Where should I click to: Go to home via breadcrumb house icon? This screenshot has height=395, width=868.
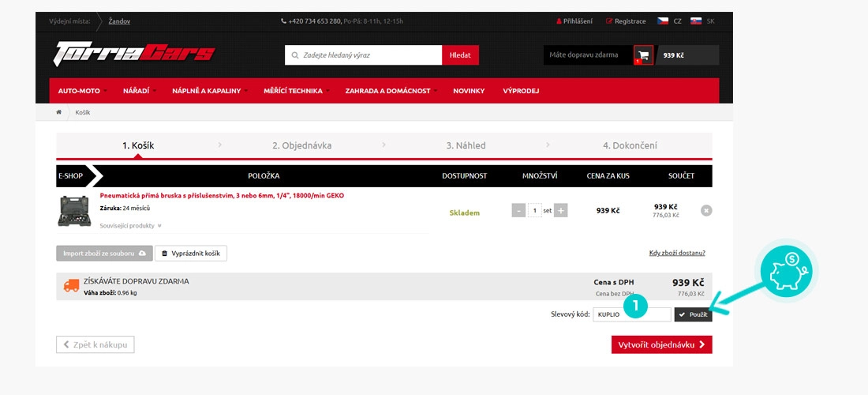pyautogui.click(x=58, y=112)
